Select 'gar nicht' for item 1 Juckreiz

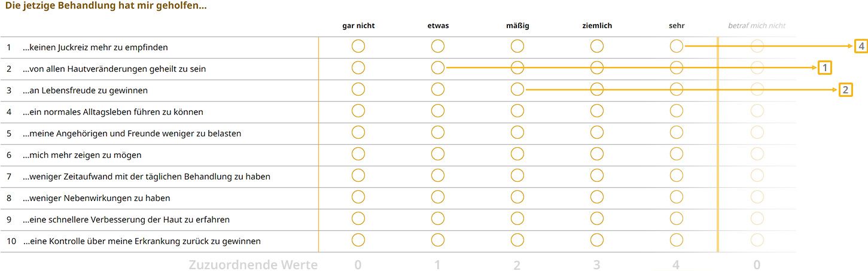click(x=358, y=46)
